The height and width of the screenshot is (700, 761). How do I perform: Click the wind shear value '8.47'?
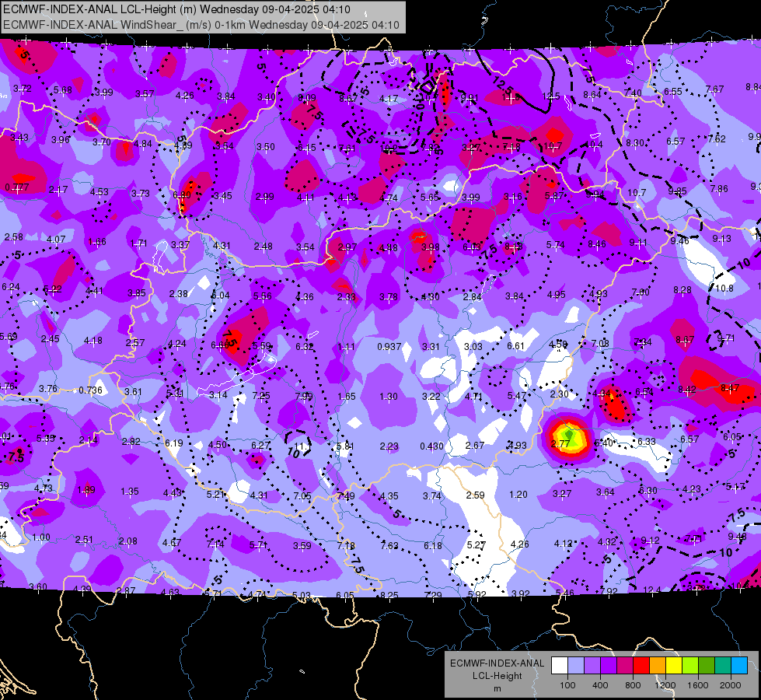coord(730,387)
